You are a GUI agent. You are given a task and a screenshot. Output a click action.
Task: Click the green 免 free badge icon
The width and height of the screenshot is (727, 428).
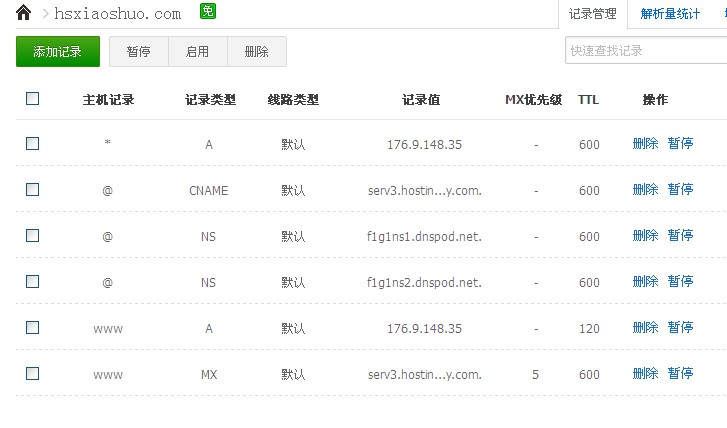click(x=208, y=11)
